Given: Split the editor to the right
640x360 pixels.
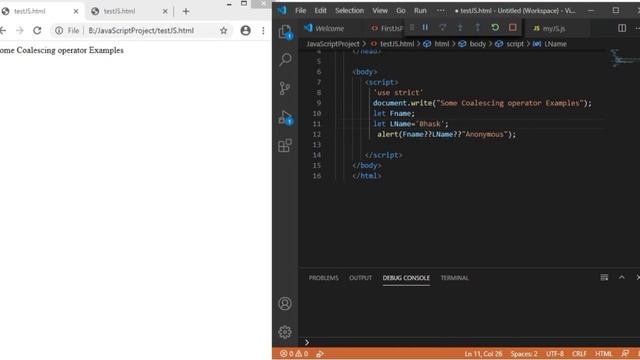Looking at the screenshot, I should pyautogui.click(x=622, y=28).
